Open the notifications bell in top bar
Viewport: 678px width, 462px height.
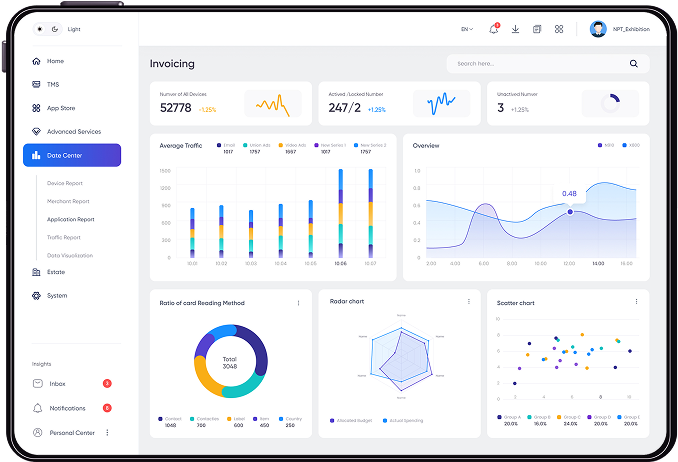pos(493,29)
